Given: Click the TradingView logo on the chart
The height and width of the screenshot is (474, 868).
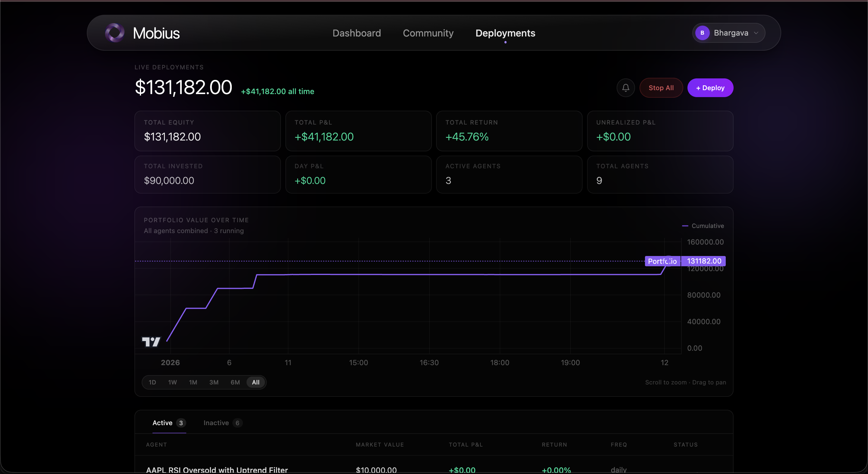Looking at the screenshot, I should [151, 342].
